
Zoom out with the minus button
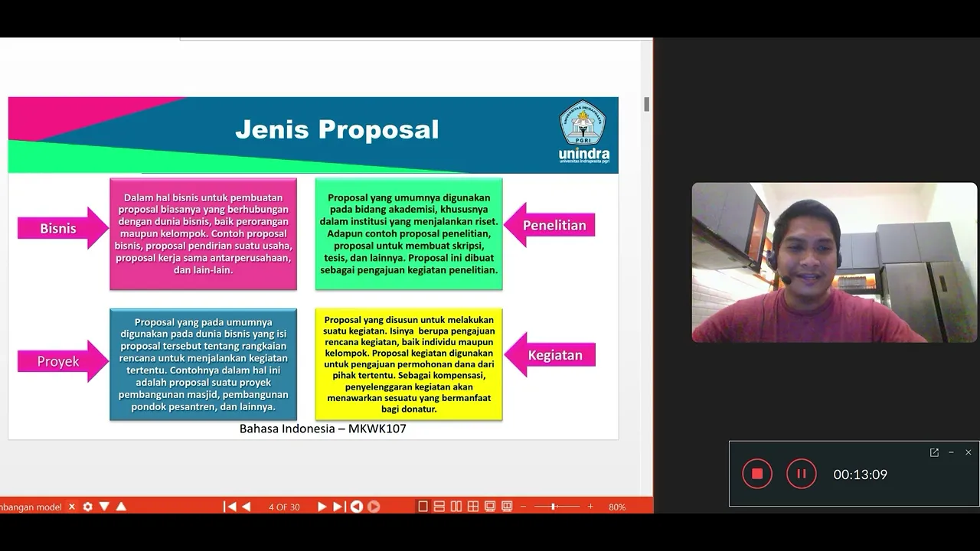tap(524, 507)
